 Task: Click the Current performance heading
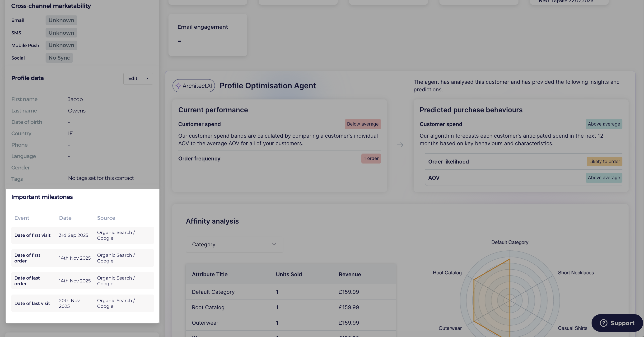[x=213, y=110]
